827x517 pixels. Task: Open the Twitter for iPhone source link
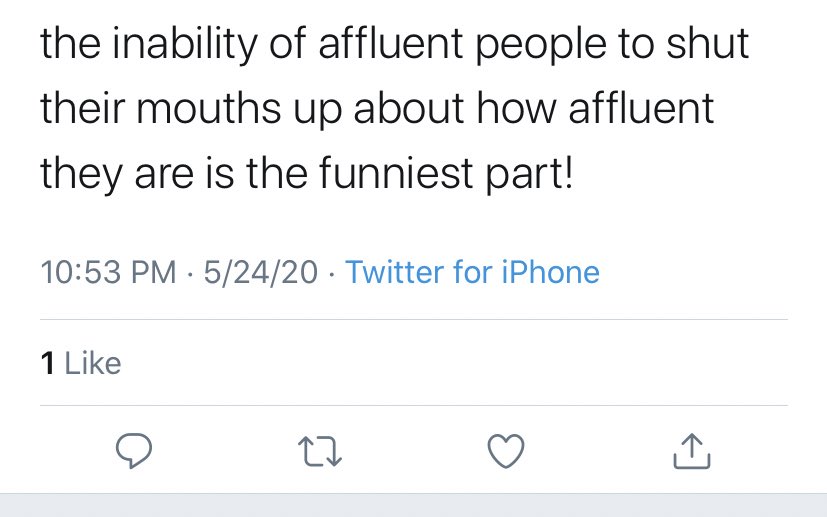(472, 272)
